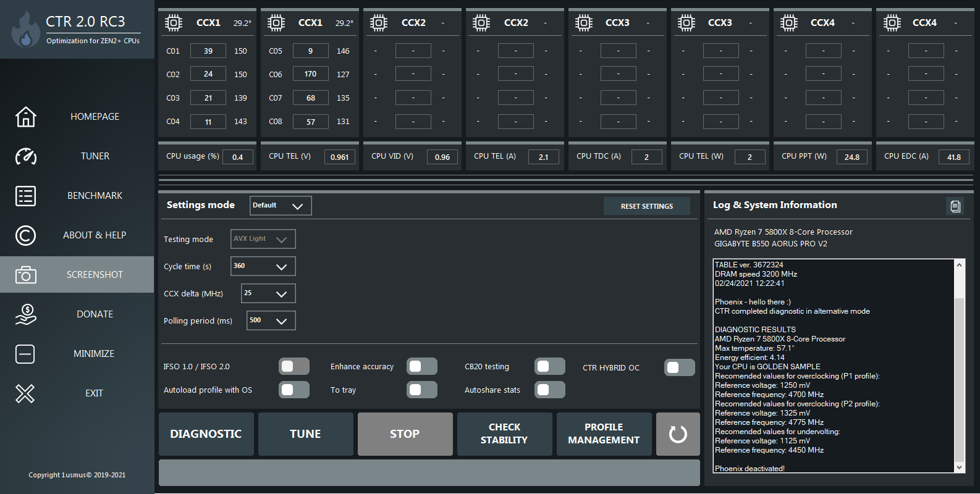Click the CCX1 chip icon above C01
This screenshot has height=494, width=980.
[174, 23]
